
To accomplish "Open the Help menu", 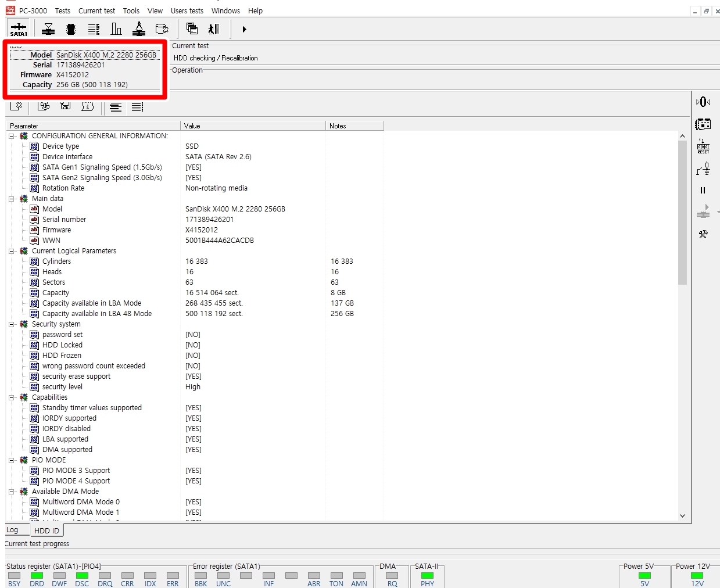I will (255, 10).
